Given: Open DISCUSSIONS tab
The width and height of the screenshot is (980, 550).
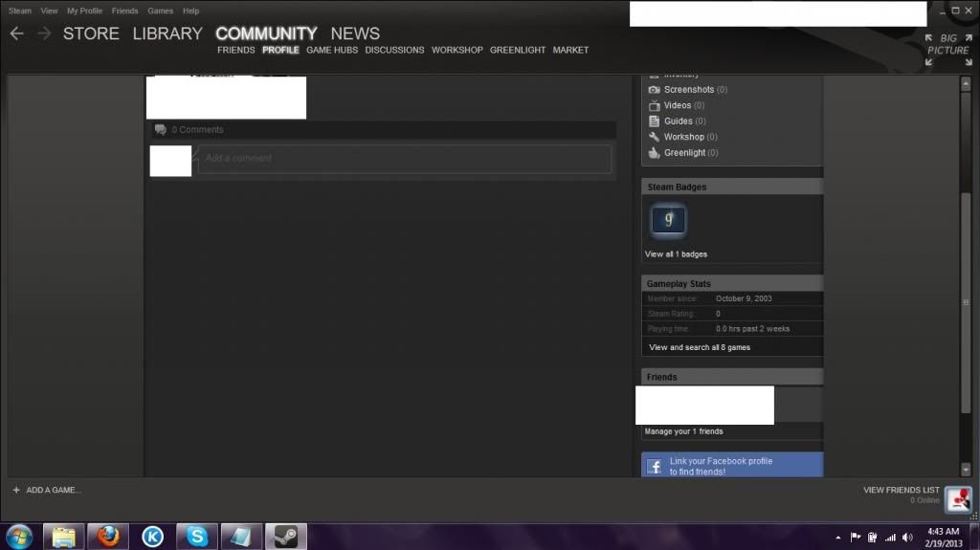Looking at the screenshot, I should 394,50.
